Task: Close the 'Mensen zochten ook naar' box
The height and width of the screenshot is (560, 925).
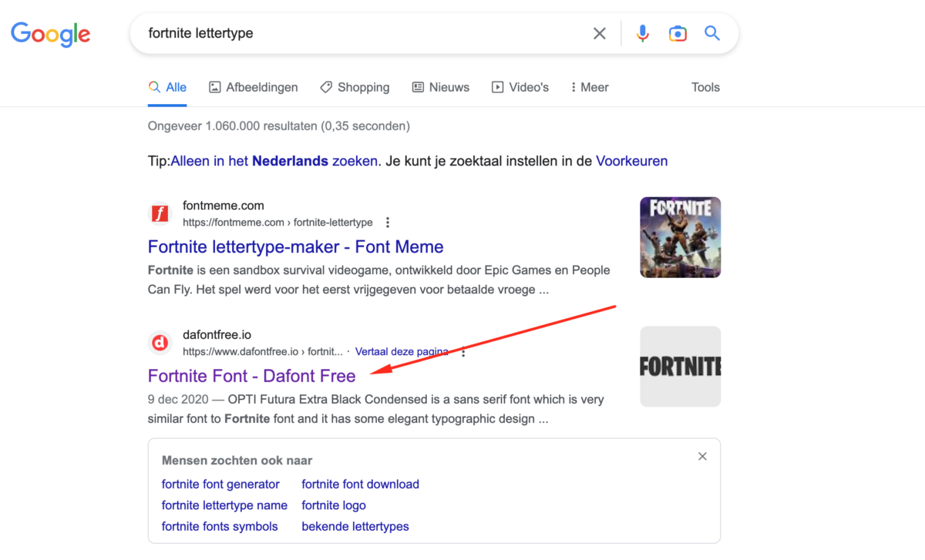Action: tap(702, 457)
